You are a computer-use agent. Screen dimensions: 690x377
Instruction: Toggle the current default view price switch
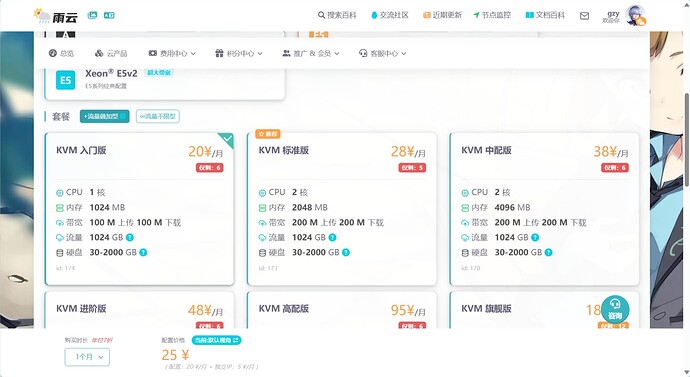(217, 340)
